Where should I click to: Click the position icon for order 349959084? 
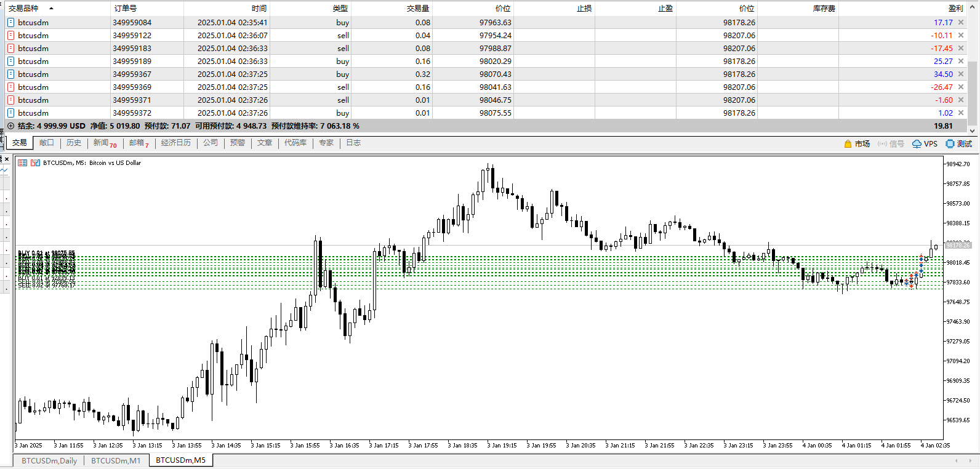[10, 22]
